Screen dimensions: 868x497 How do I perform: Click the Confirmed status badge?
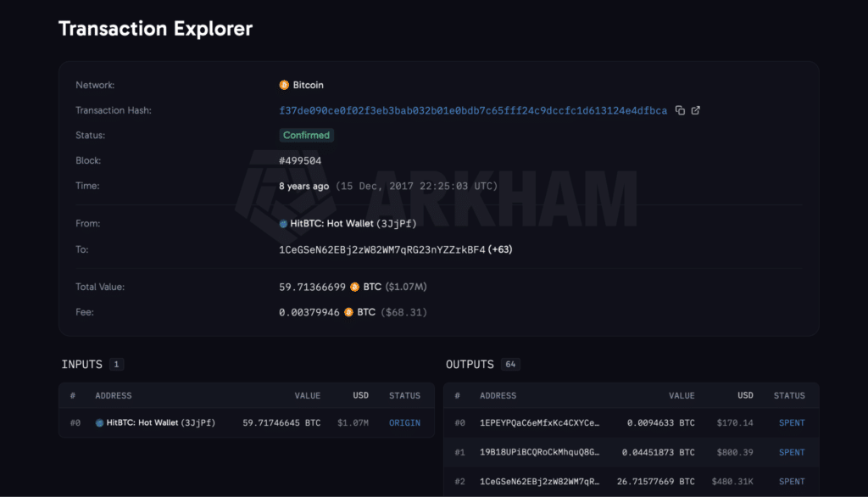pyautogui.click(x=306, y=135)
